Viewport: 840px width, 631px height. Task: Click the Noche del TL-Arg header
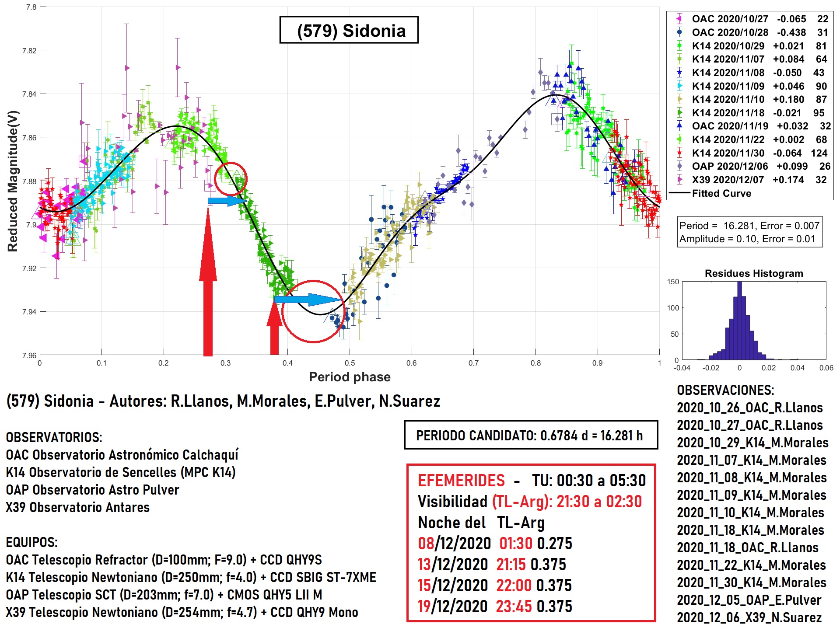point(481,523)
